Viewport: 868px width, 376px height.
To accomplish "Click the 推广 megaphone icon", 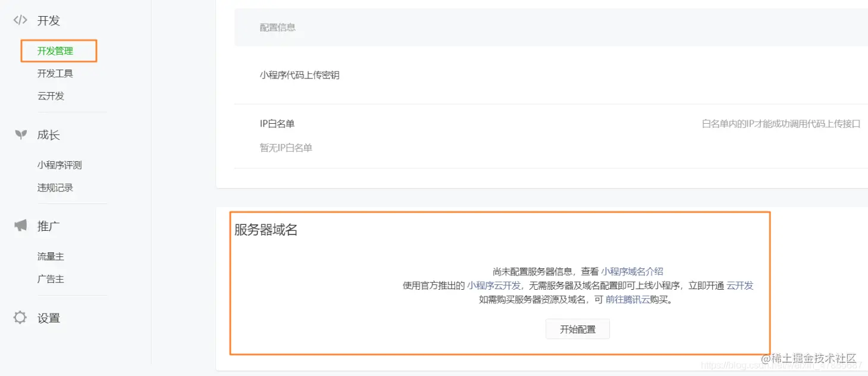I will [x=21, y=226].
